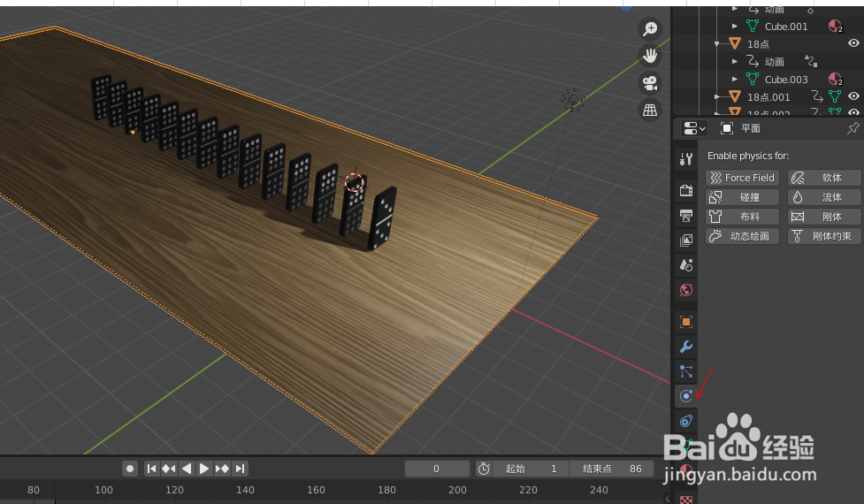Open the World properties tab
This screenshot has height=504, width=864.
(686, 290)
